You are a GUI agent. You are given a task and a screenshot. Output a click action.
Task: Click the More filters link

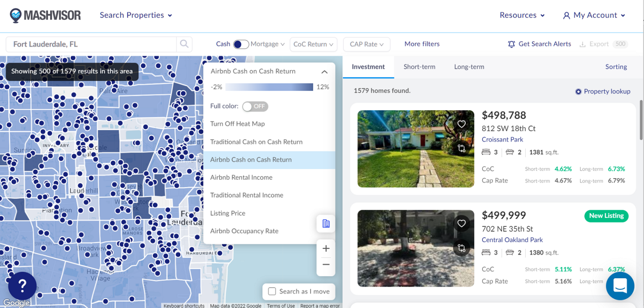point(422,44)
